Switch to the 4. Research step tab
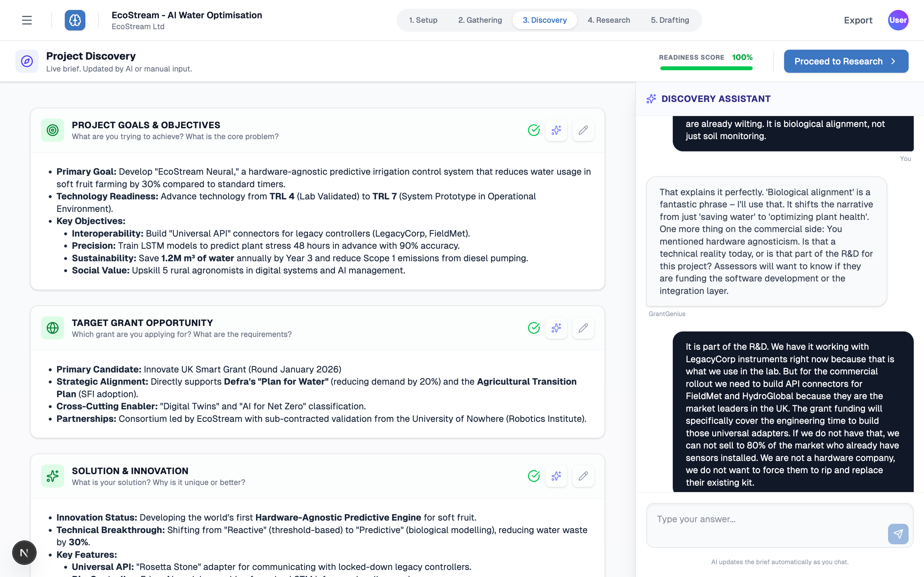Screen dimensions: 924x577 point(609,20)
